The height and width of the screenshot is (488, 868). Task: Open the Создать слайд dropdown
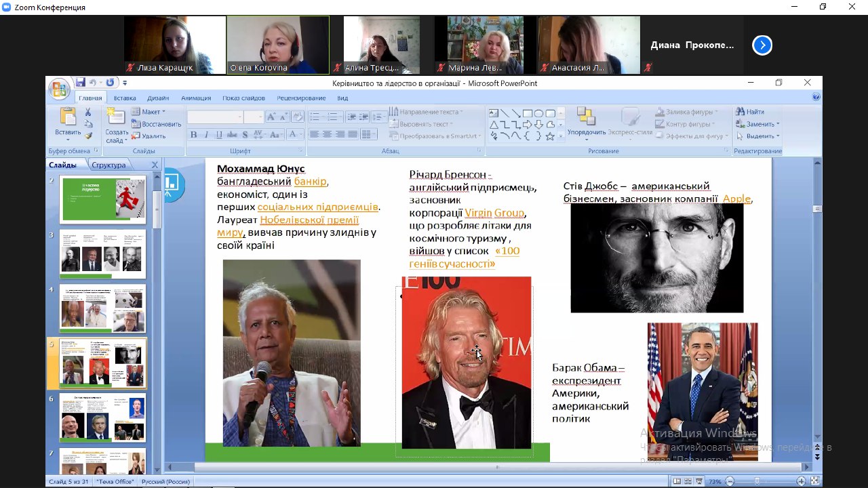pyautogui.click(x=117, y=136)
